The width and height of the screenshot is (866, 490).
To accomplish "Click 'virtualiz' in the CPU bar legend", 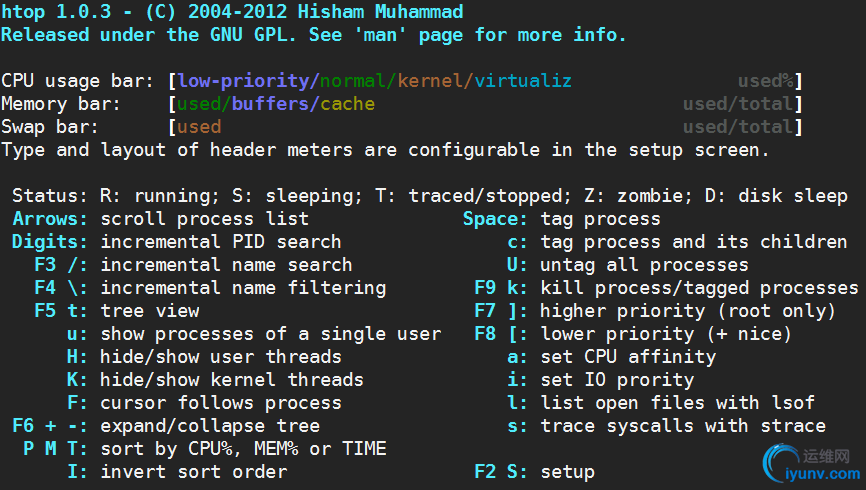I will point(524,81).
